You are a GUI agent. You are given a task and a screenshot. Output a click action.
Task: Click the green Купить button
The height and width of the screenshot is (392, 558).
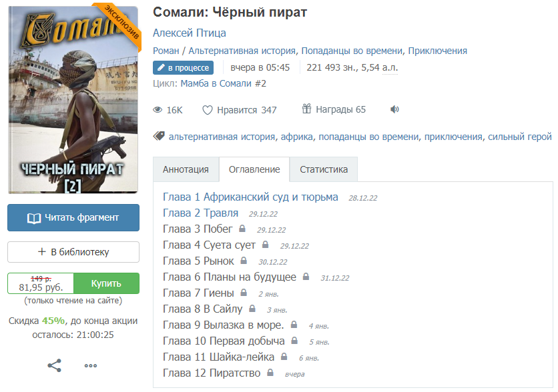106,283
